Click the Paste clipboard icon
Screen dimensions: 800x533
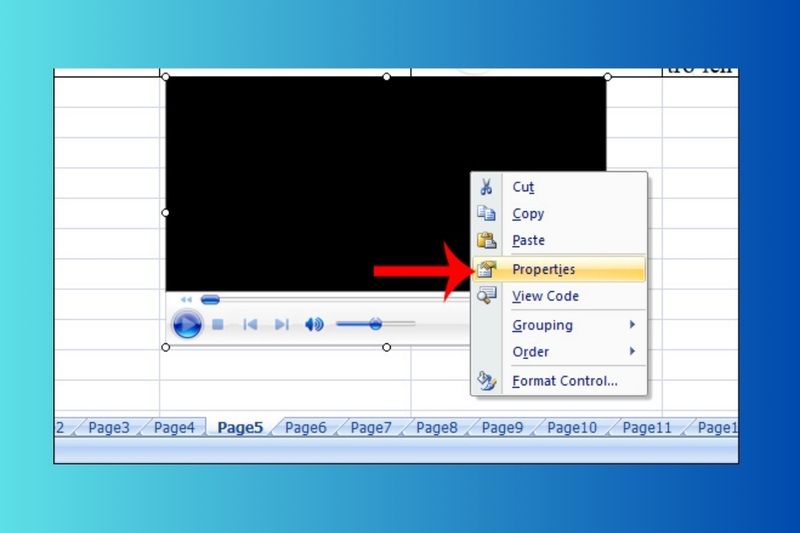(487, 240)
